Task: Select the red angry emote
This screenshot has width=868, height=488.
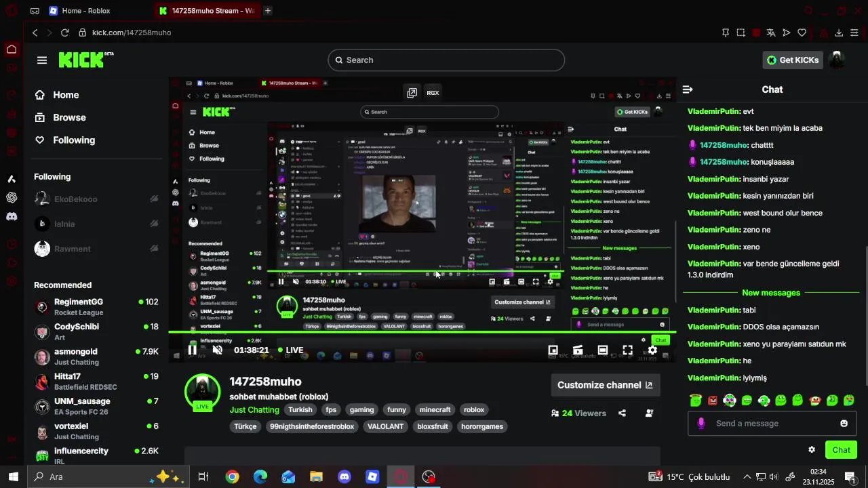Action: [x=713, y=401]
